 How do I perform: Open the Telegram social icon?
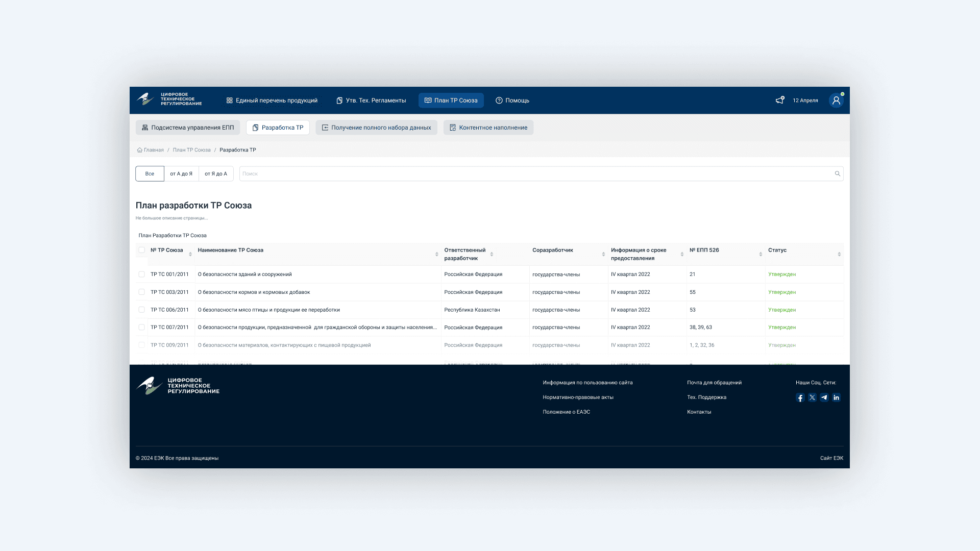(824, 397)
